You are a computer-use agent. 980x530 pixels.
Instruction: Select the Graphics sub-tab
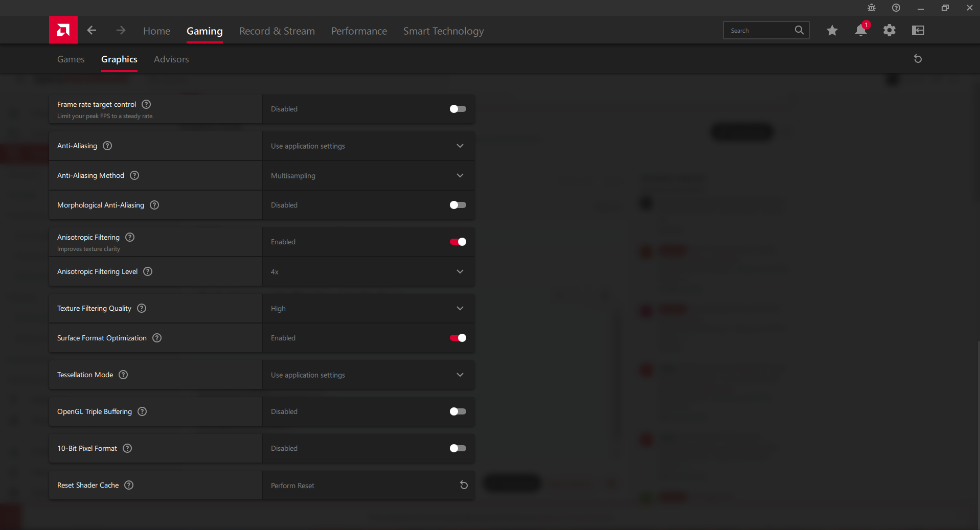pos(119,59)
